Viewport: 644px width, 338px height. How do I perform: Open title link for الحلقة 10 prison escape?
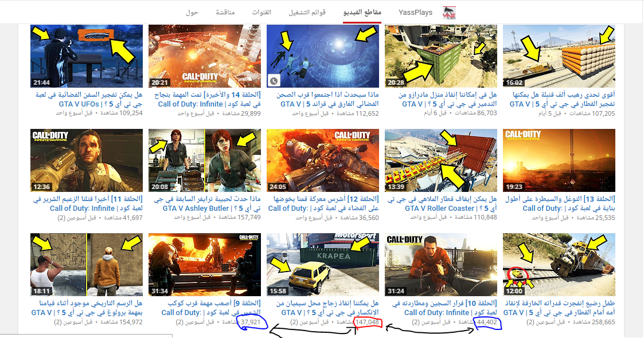click(x=444, y=308)
